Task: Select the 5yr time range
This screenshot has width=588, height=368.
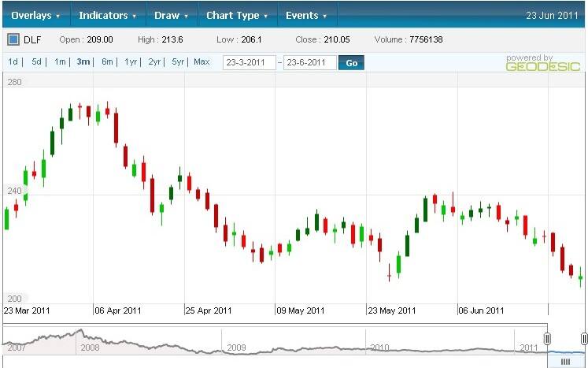Action: pyautogui.click(x=178, y=62)
